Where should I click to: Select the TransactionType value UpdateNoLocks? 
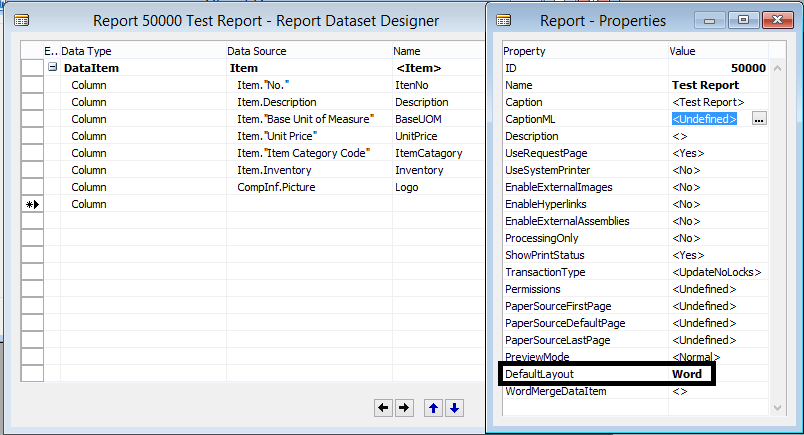[x=717, y=272]
